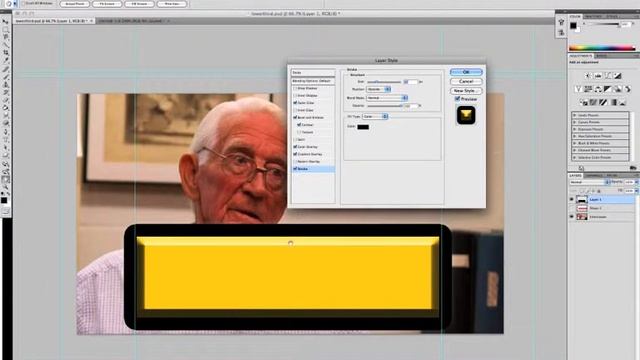The width and height of the screenshot is (640, 360).
Task: Click the Print Size button
Action: (x=172, y=4)
